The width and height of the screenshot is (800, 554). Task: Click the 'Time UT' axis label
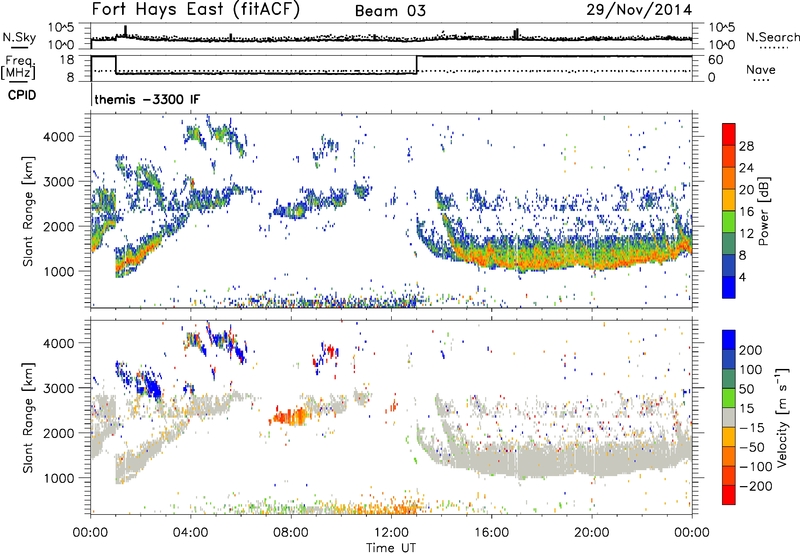391,547
